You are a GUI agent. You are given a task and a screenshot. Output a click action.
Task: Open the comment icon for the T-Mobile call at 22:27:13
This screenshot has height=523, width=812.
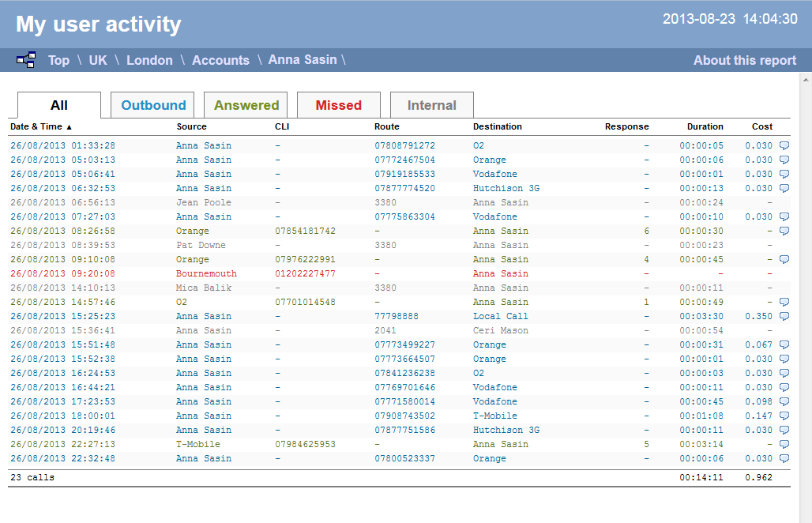coord(784,444)
